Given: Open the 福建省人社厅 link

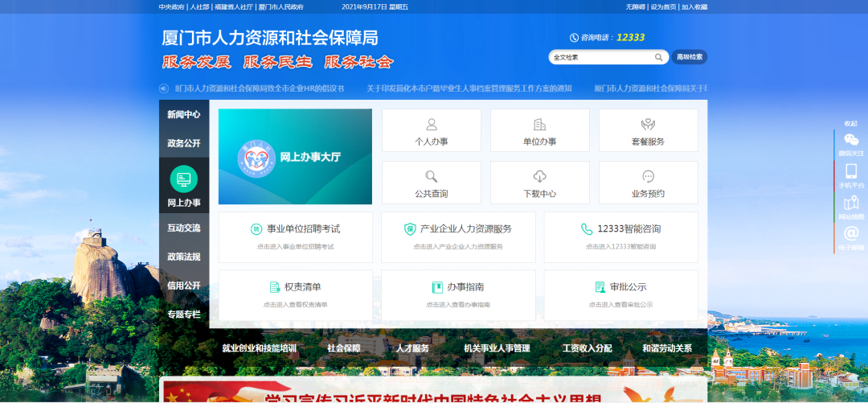Looking at the screenshot, I should coord(233,7).
